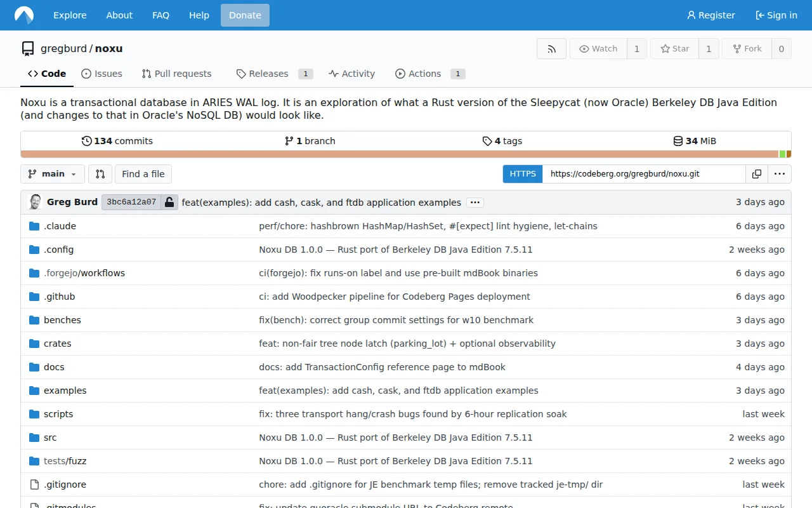Select the HTTPS clone protocol button
Image resolution: width=812 pixels, height=508 pixels.
tap(523, 174)
